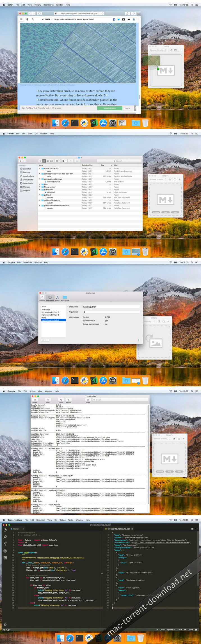Screen dimensions: 201x644
Task: Click the Executable path input field
Action: coord(111,307)
